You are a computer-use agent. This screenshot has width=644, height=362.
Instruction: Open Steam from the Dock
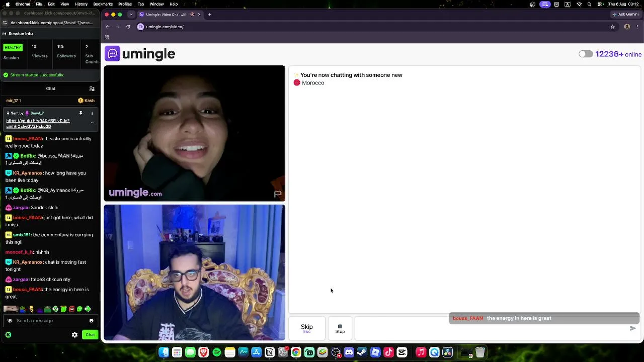click(362, 352)
